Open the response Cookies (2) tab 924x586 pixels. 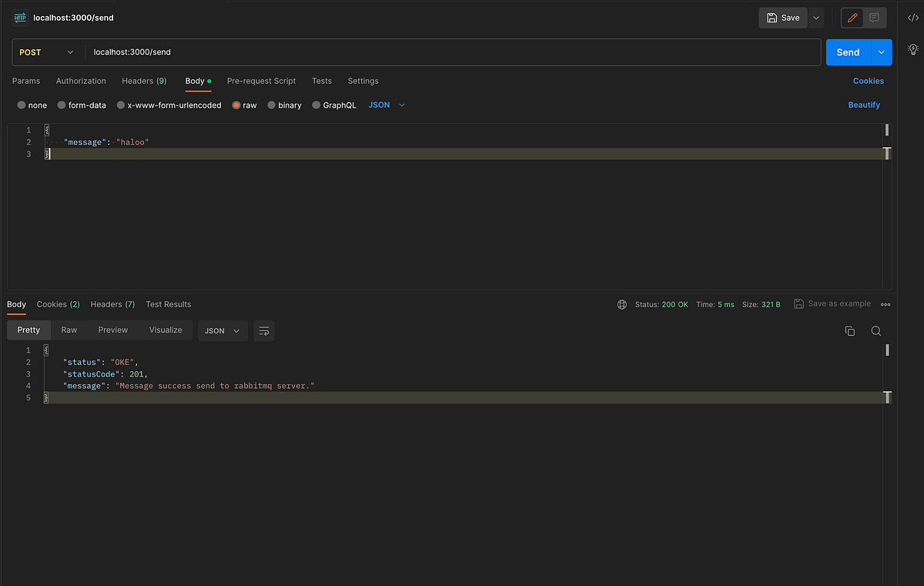click(x=58, y=304)
